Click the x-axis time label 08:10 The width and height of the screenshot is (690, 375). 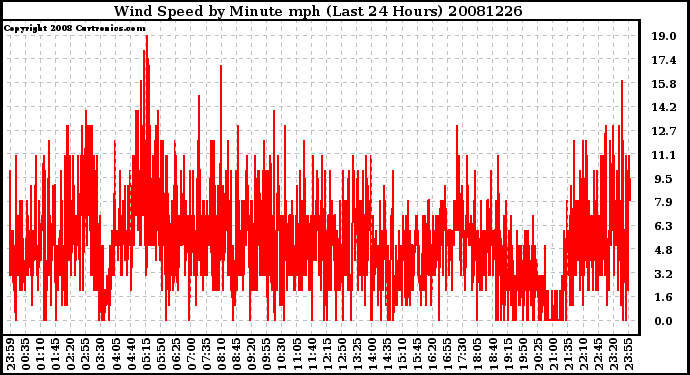[x=221, y=355]
